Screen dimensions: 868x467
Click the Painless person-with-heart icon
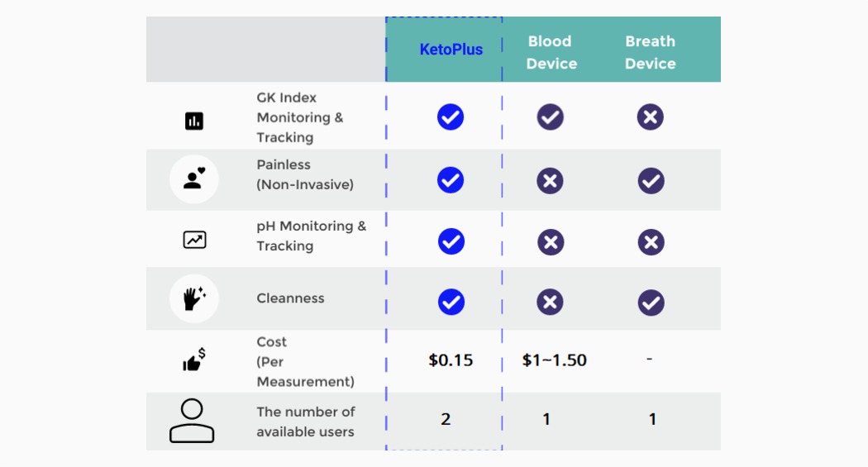click(x=194, y=179)
